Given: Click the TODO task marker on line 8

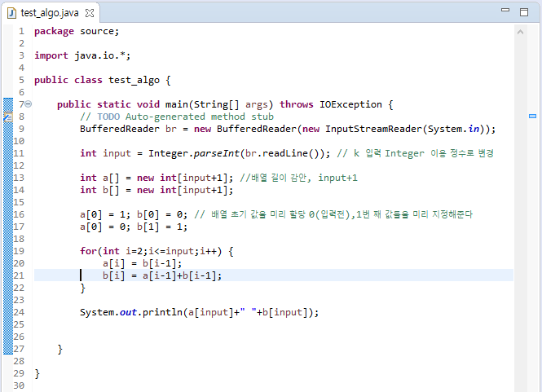Looking at the screenshot, I should tap(8, 117).
